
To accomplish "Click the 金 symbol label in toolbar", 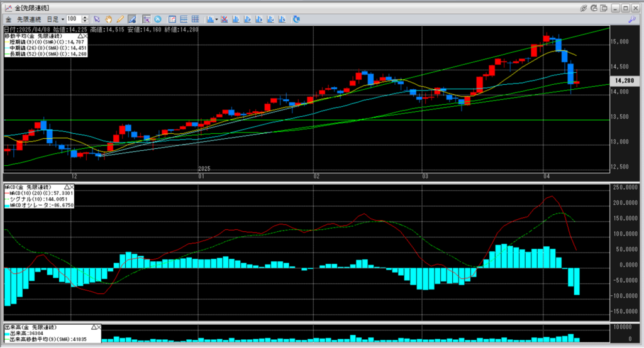I will tap(8, 19).
